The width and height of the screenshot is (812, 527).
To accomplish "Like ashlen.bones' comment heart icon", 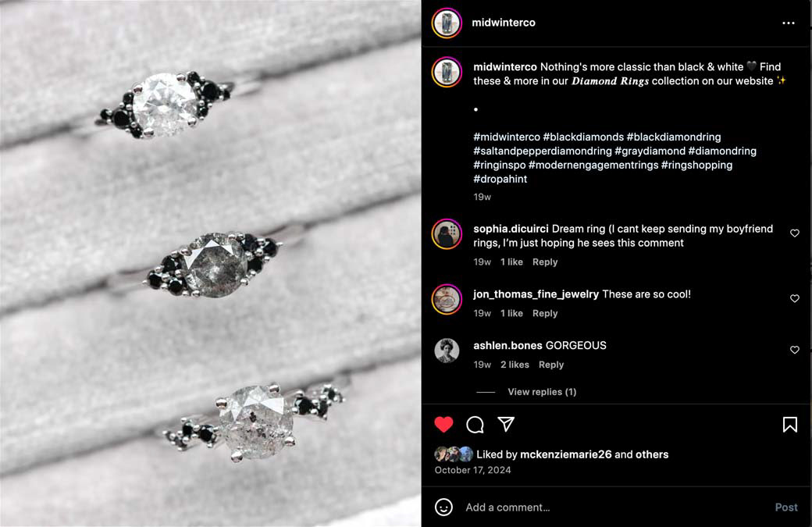I will tap(794, 350).
